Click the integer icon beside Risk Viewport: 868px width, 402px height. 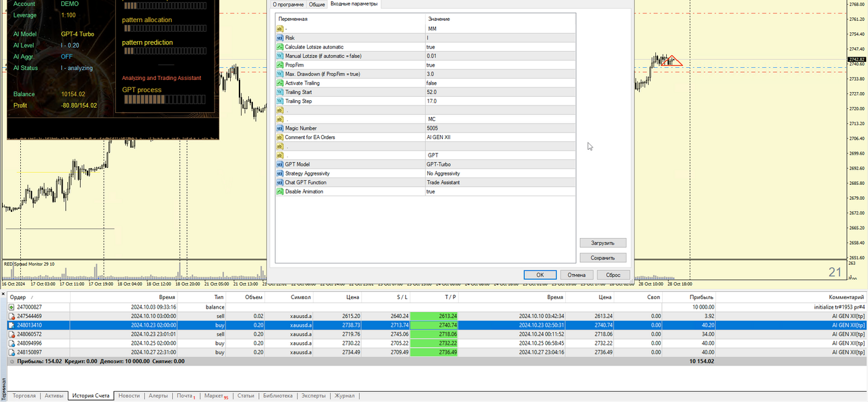(280, 38)
